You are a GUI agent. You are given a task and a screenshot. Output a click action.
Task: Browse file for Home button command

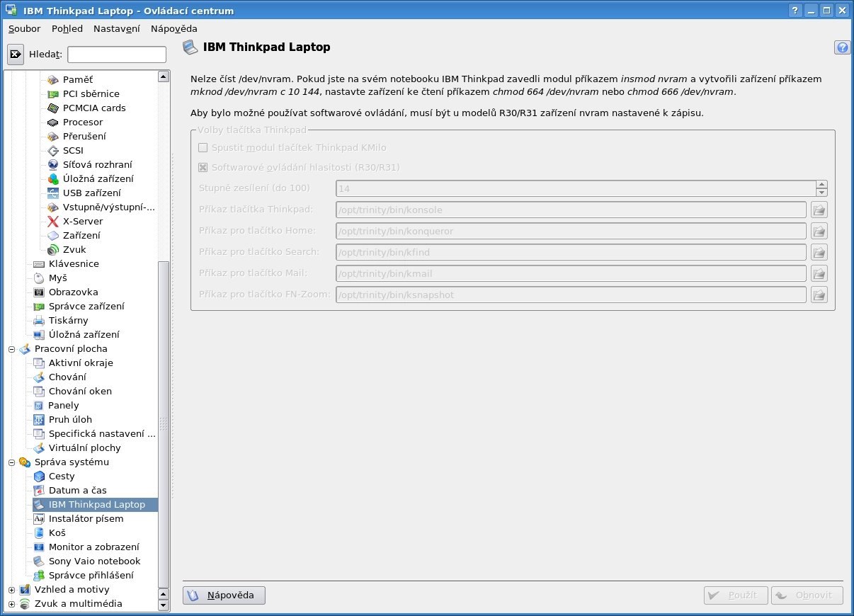click(819, 232)
